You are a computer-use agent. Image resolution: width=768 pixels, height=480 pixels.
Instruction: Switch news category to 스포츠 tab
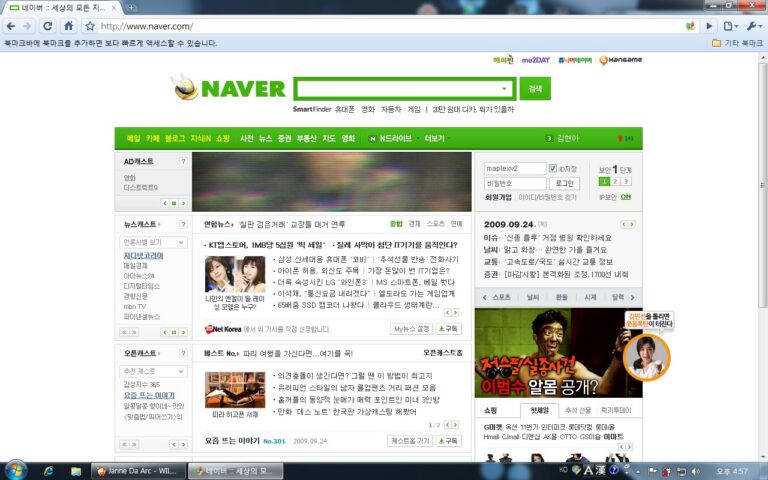pyautogui.click(x=435, y=224)
